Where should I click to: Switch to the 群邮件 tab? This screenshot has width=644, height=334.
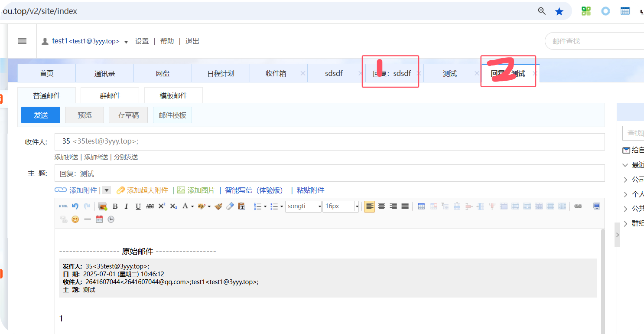pos(110,96)
